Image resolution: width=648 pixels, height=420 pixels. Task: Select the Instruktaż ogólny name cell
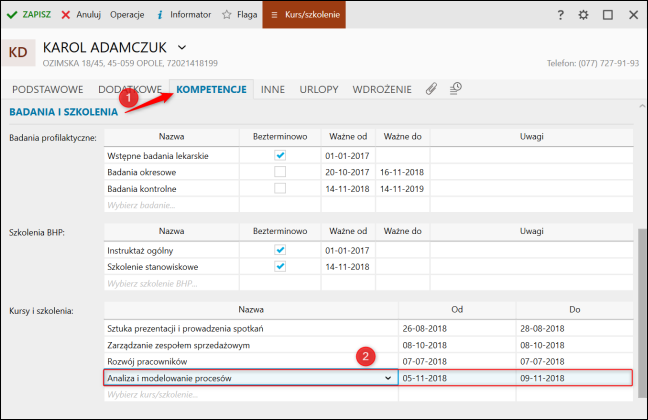(x=171, y=250)
